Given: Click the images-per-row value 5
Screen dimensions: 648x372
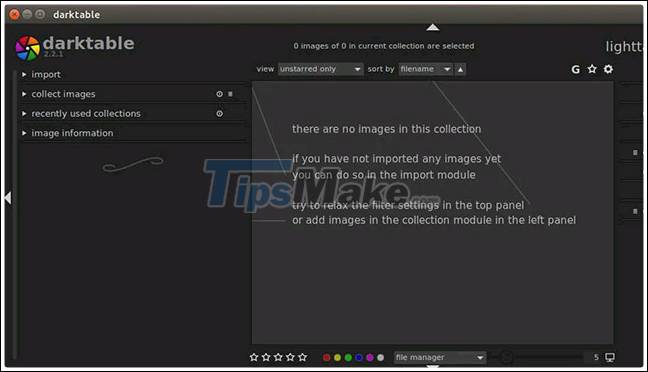Looking at the screenshot, I should [596, 357].
